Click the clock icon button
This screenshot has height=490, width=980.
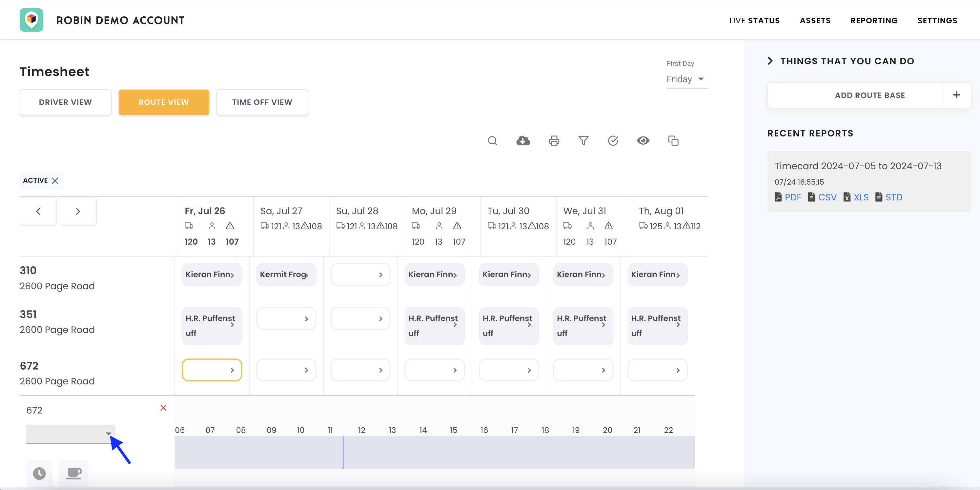pyautogui.click(x=39, y=473)
